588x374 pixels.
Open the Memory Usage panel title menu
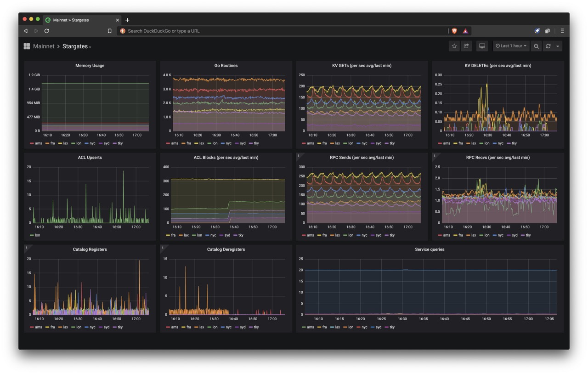pyautogui.click(x=90, y=66)
